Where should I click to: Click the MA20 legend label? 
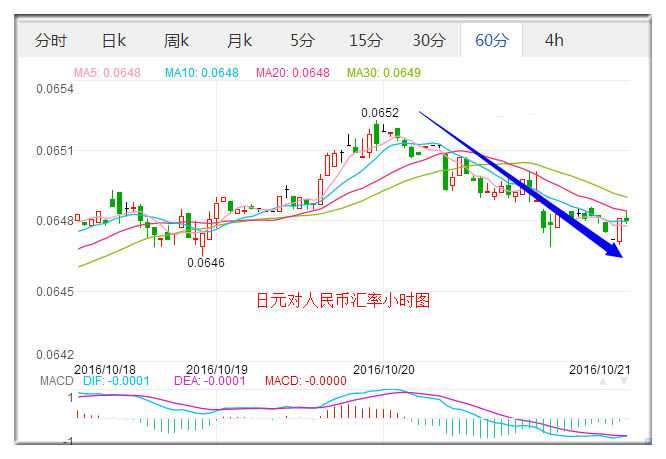[x=291, y=73]
